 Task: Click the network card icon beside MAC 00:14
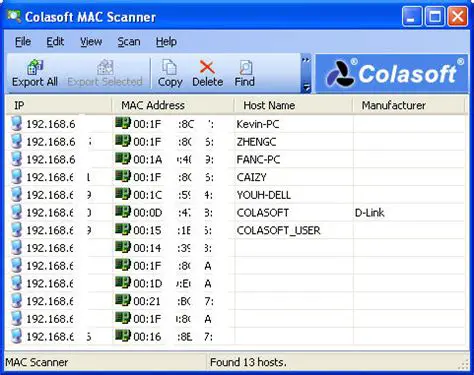(x=123, y=246)
